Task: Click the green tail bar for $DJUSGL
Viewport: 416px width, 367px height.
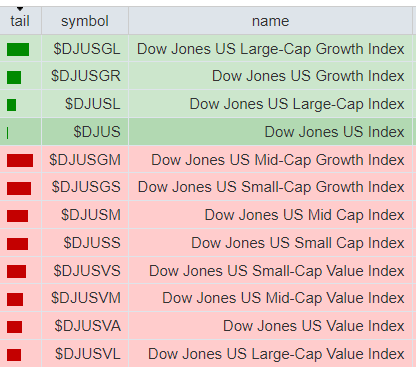Action: (x=18, y=49)
